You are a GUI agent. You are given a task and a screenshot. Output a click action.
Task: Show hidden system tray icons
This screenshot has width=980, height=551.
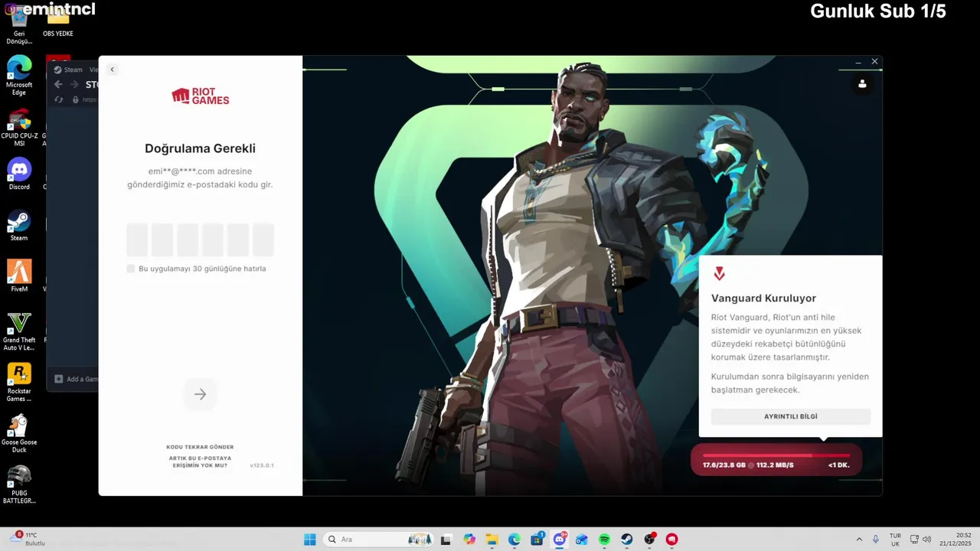click(x=859, y=540)
